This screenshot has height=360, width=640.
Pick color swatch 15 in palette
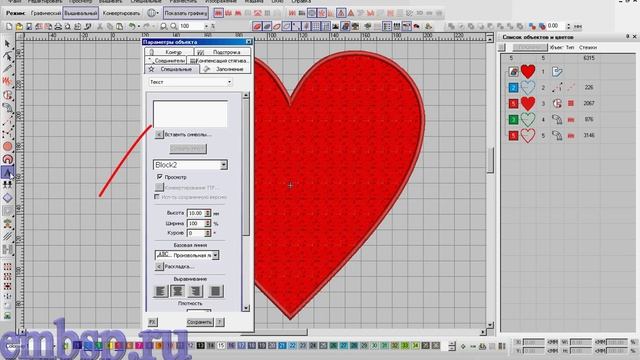pos(221,346)
